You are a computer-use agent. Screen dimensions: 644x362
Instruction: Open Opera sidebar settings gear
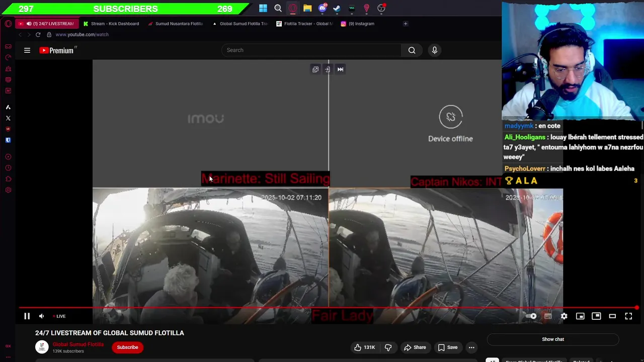click(x=8, y=190)
